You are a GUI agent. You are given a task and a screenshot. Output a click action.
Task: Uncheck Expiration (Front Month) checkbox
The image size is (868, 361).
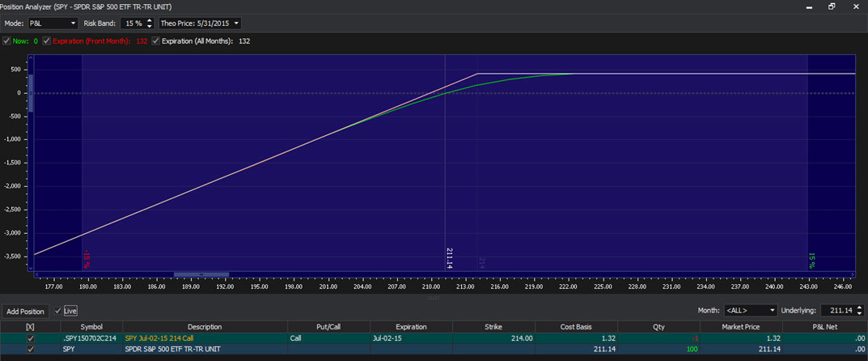click(x=46, y=40)
